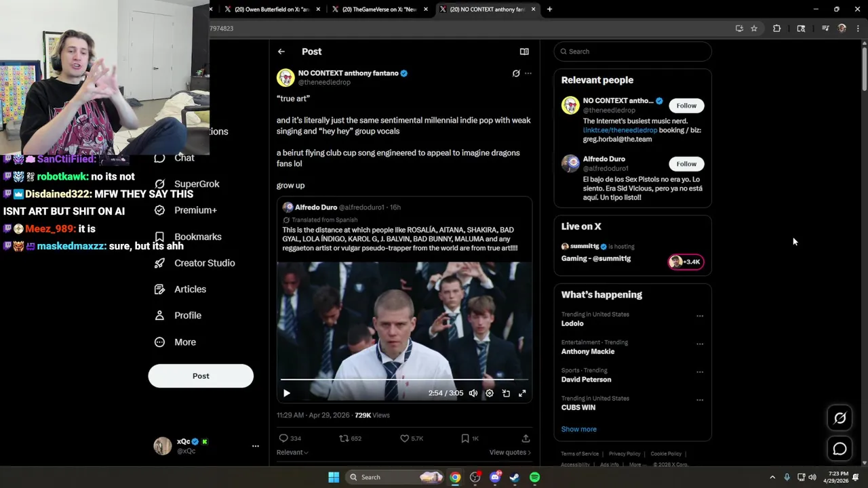
Task: Open a new browser tab
Action: point(549,9)
